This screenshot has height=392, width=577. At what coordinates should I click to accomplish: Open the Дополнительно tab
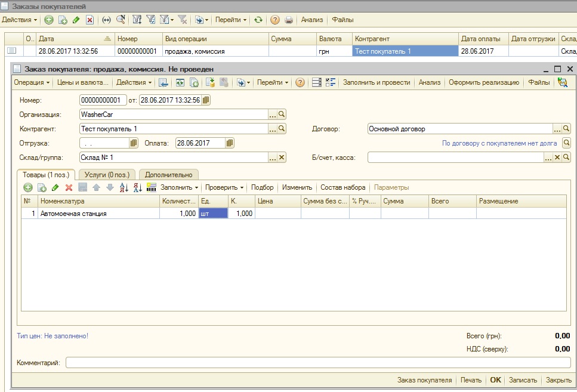(x=169, y=174)
